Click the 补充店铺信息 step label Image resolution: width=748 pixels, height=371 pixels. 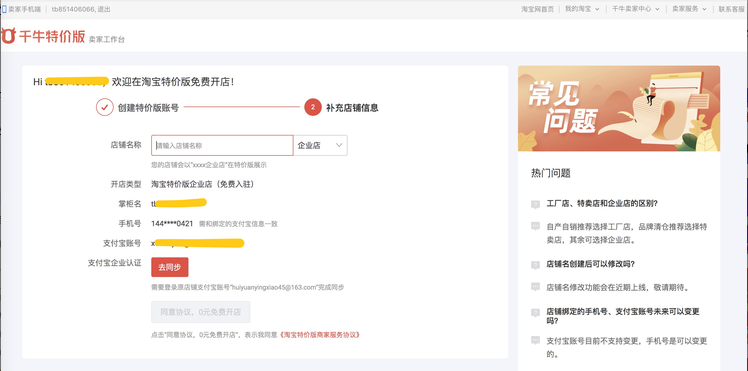point(352,108)
